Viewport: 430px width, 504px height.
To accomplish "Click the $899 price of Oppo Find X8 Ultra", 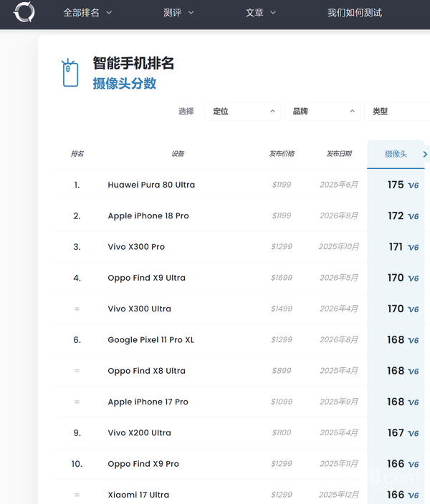I will click(x=282, y=371).
